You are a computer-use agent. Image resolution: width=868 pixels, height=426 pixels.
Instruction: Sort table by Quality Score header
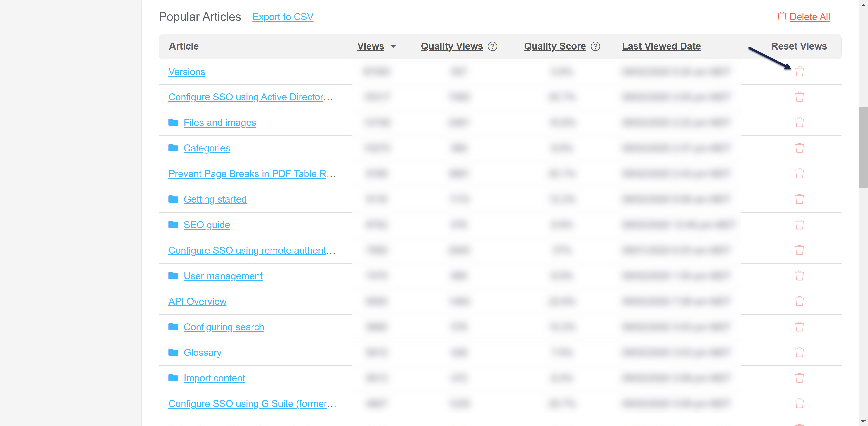(x=555, y=46)
